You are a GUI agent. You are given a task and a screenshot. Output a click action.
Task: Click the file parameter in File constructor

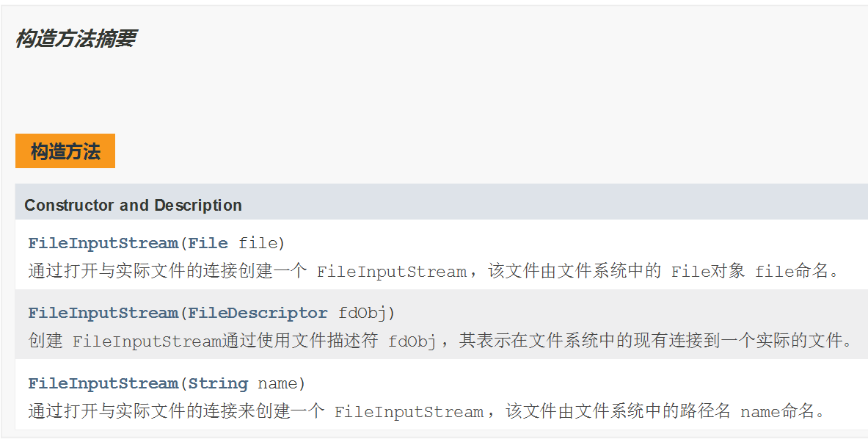(x=258, y=243)
